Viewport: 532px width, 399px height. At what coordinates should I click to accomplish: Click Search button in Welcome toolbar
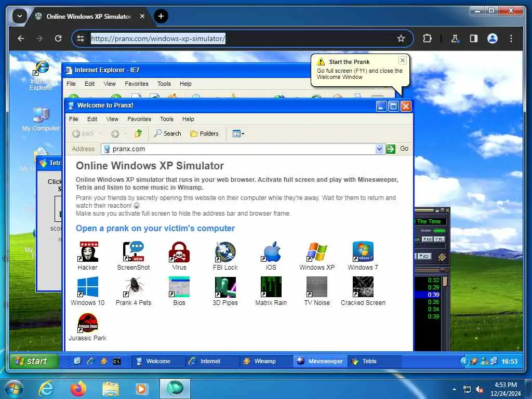pyautogui.click(x=167, y=134)
